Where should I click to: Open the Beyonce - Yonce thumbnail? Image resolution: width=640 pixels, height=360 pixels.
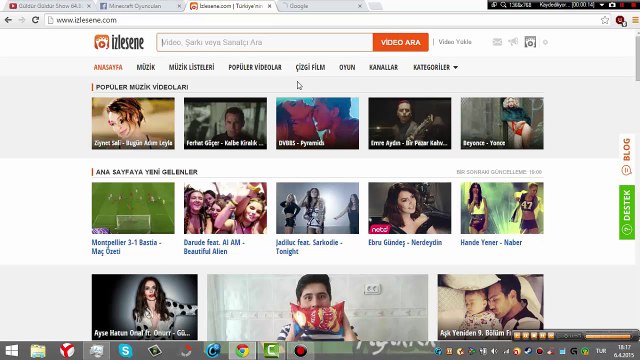pyautogui.click(x=502, y=123)
